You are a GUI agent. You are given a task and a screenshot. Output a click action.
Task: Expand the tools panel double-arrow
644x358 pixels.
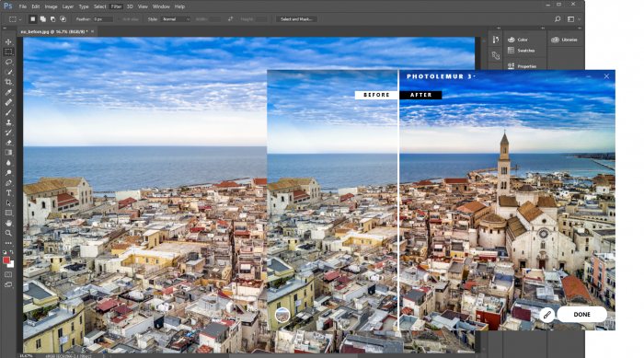click(5, 29)
